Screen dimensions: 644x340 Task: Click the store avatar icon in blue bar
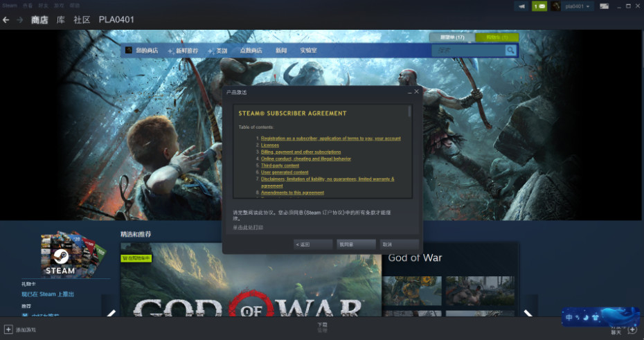pyautogui.click(x=129, y=50)
